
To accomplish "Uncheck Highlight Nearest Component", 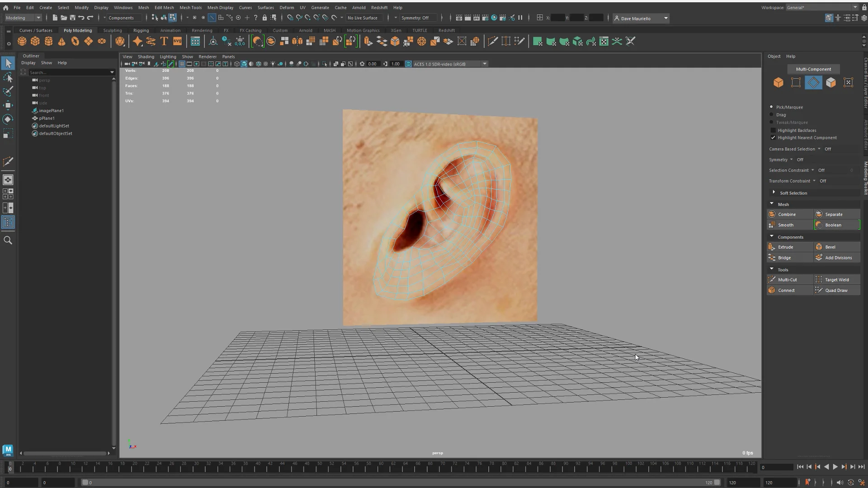I will click(x=774, y=138).
